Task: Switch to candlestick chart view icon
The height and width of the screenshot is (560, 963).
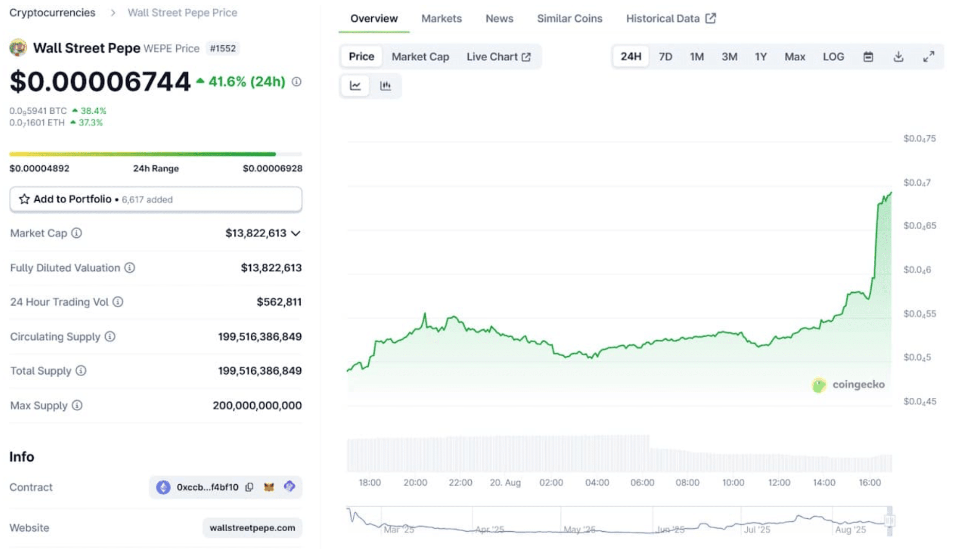Action: coord(385,86)
